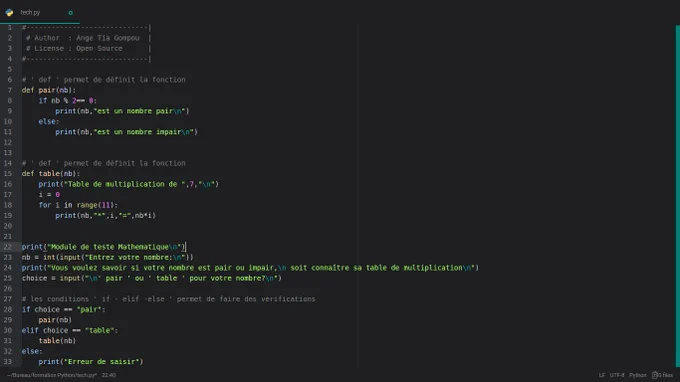
Task: Click on "def table(nb):" definition
Action: coord(51,173)
